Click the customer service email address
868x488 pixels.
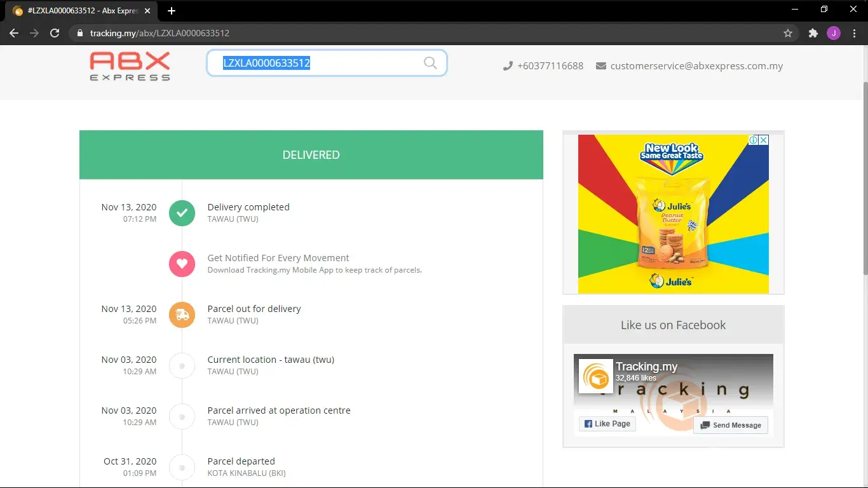[x=696, y=66]
